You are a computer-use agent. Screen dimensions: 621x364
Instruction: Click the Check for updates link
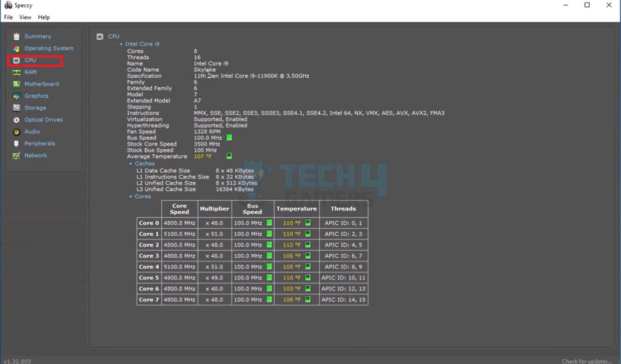click(x=587, y=361)
